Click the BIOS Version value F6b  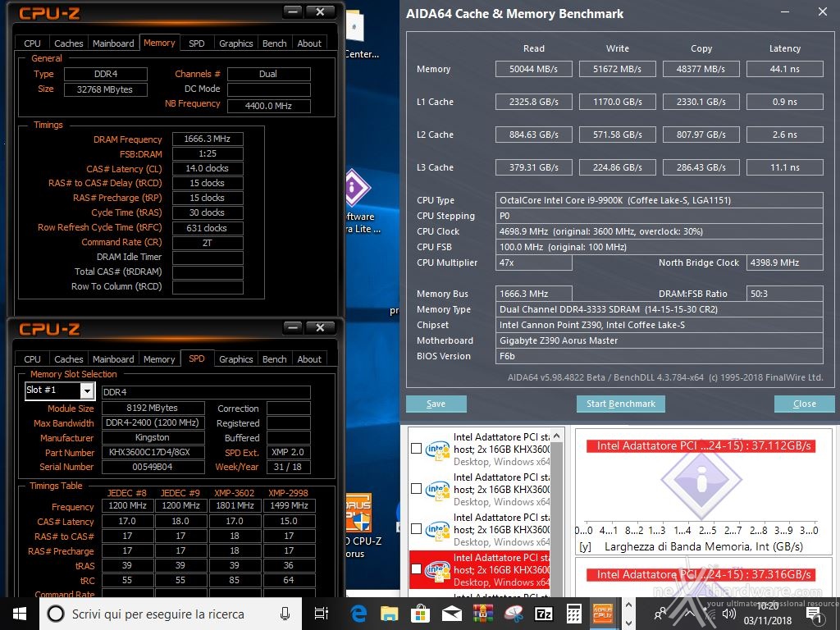tap(659, 356)
